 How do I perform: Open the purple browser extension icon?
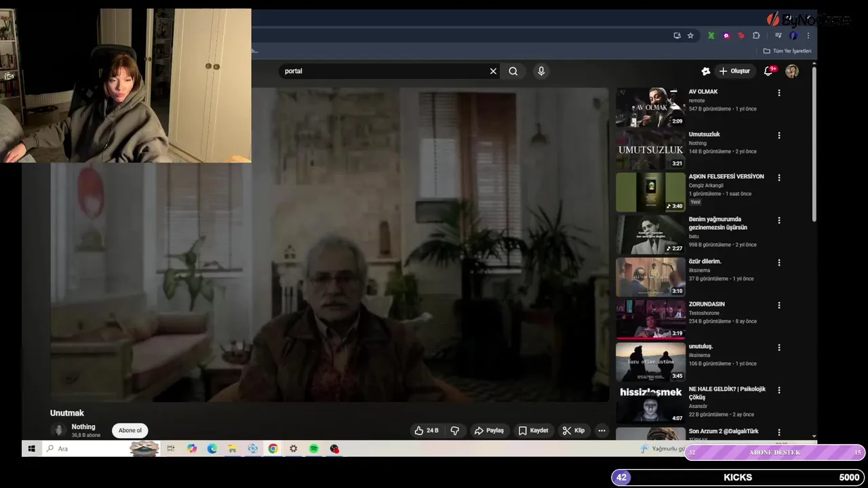pyautogui.click(x=726, y=35)
